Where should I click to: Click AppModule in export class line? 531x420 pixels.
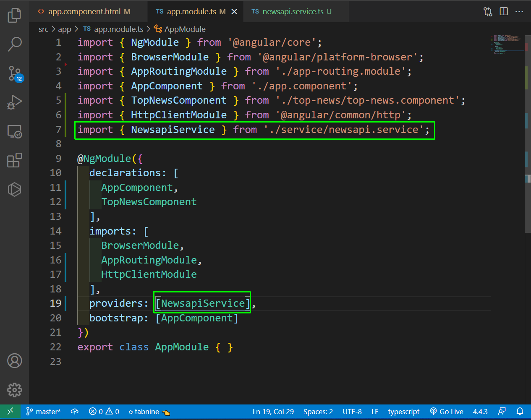(x=182, y=347)
